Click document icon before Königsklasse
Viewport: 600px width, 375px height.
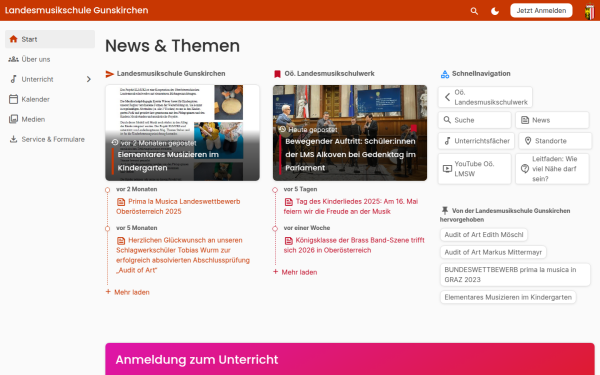point(289,241)
